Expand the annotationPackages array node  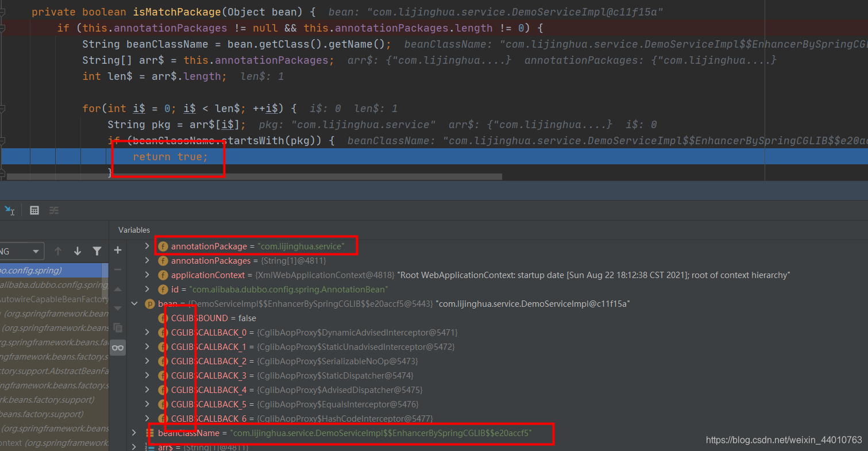[147, 260]
